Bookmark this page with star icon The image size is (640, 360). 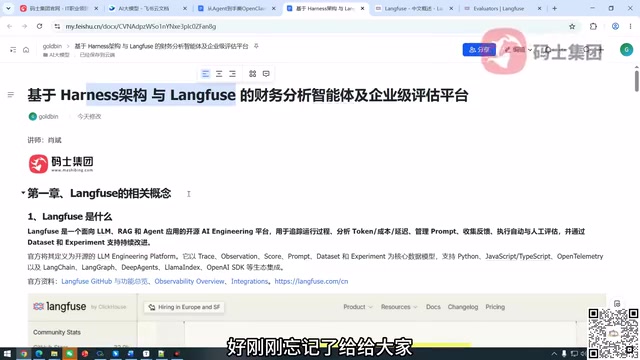[x=572, y=27]
